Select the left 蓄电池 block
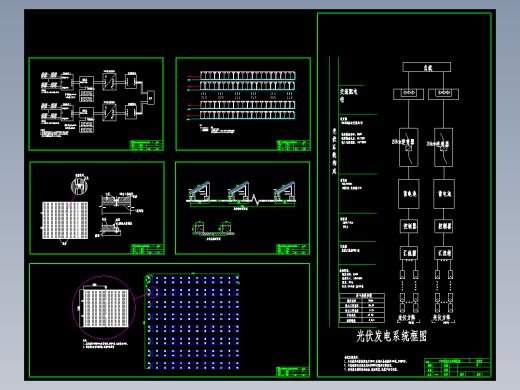Image resolution: width=520 pixels, height=390 pixels. (409, 194)
